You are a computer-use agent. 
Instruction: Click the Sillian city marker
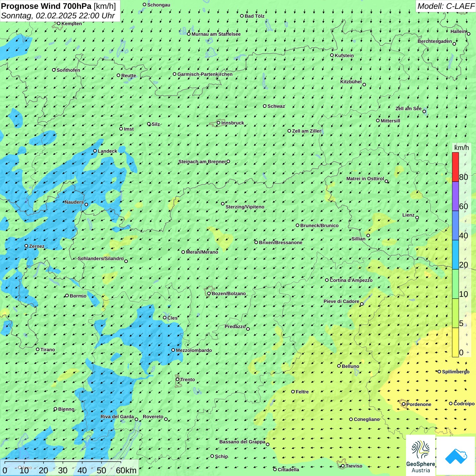click(368, 235)
